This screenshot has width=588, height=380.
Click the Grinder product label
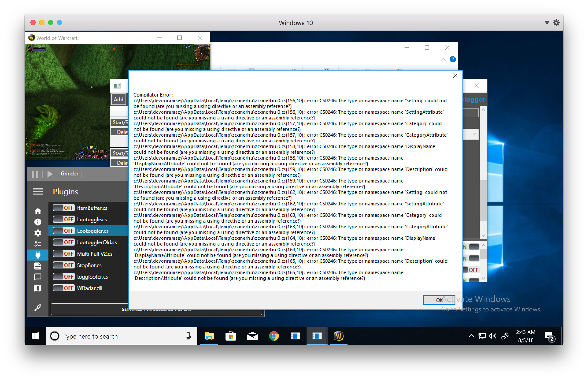click(69, 174)
